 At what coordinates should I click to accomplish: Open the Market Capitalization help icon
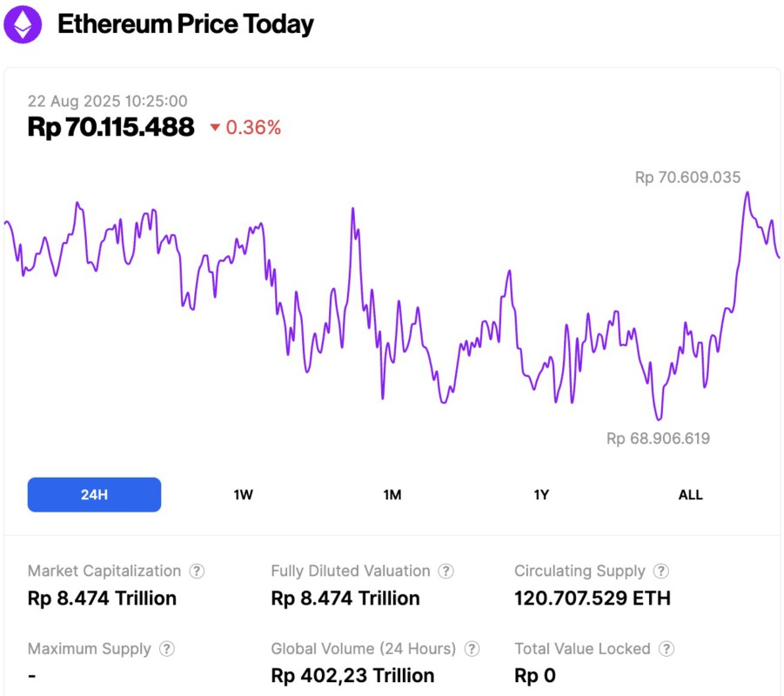tap(197, 571)
